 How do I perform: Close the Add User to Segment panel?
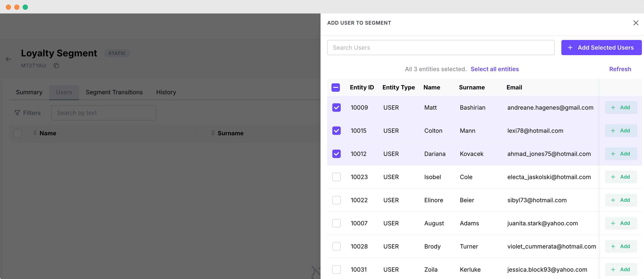click(x=636, y=23)
